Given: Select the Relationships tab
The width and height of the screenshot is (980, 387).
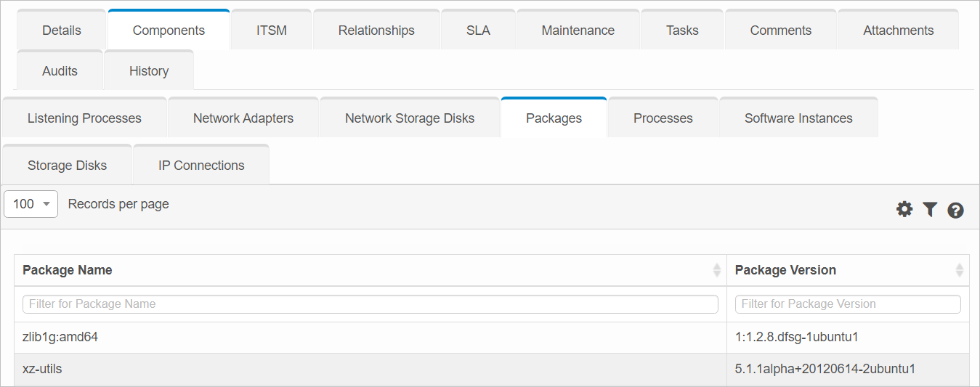Looking at the screenshot, I should tap(376, 30).
